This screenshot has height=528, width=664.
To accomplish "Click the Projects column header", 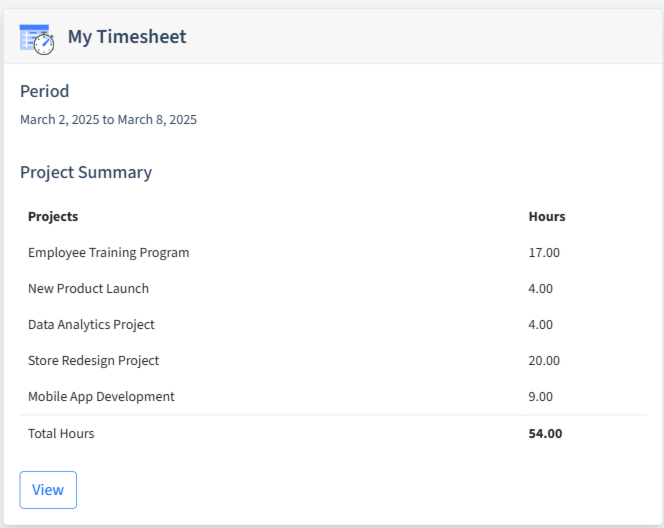I will pyautogui.click(x=53, y=216).
